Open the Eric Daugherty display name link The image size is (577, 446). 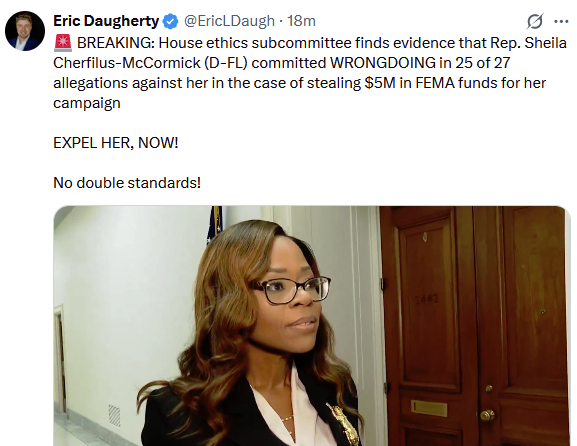click(106, 21)
